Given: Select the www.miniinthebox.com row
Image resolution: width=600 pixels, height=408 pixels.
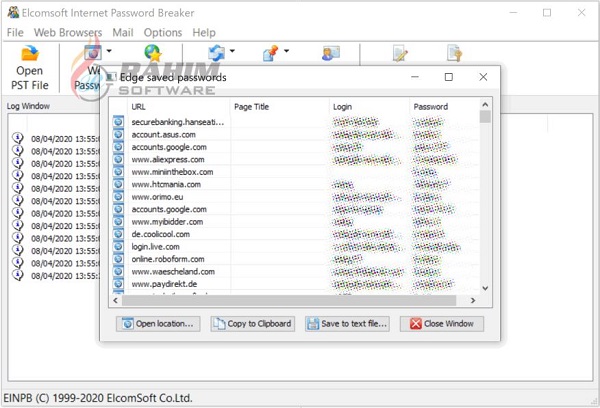Looking at the screenshot, I should (x=295, y=172).
